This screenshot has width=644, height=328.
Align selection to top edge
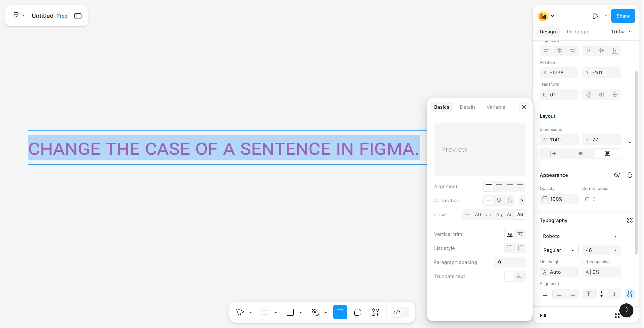[x=588, y=51]
